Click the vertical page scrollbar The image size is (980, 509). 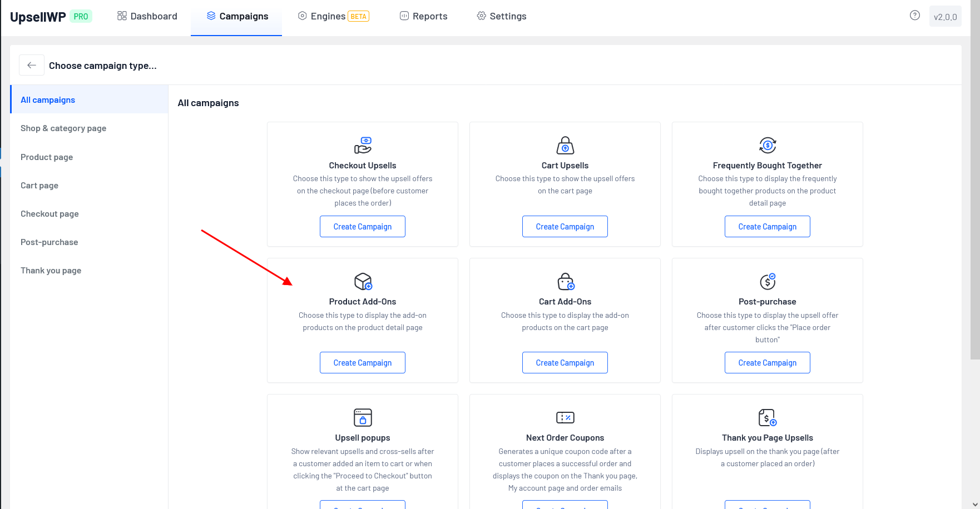[x=974, y=194]
